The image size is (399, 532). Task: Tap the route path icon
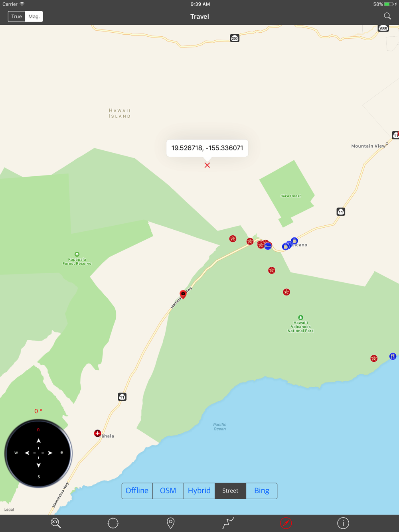(x=228, y=523)
